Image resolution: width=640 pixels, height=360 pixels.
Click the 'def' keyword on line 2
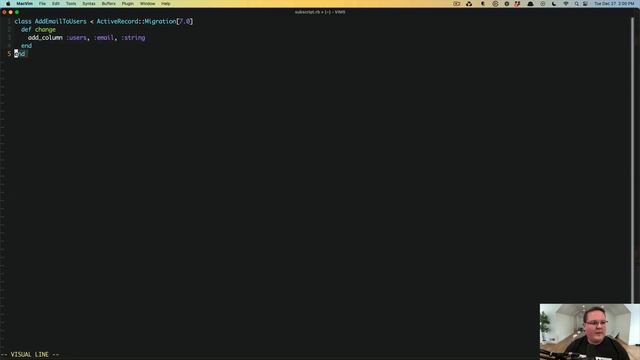click(x=26, y=29)
